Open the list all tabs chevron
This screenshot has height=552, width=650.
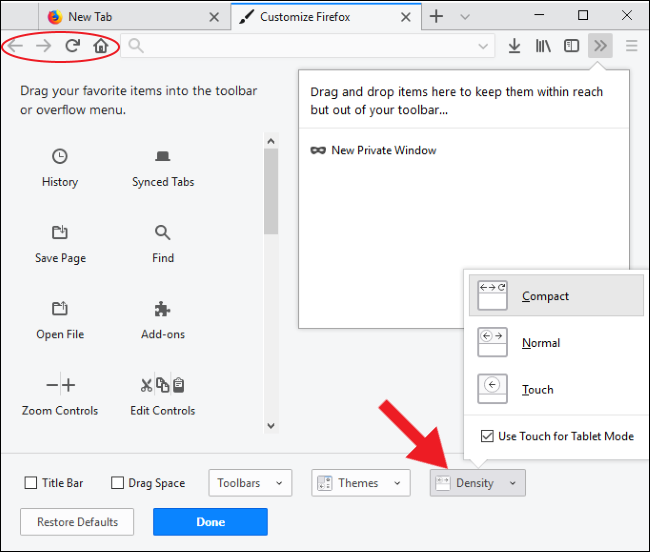tap(465, 17)
